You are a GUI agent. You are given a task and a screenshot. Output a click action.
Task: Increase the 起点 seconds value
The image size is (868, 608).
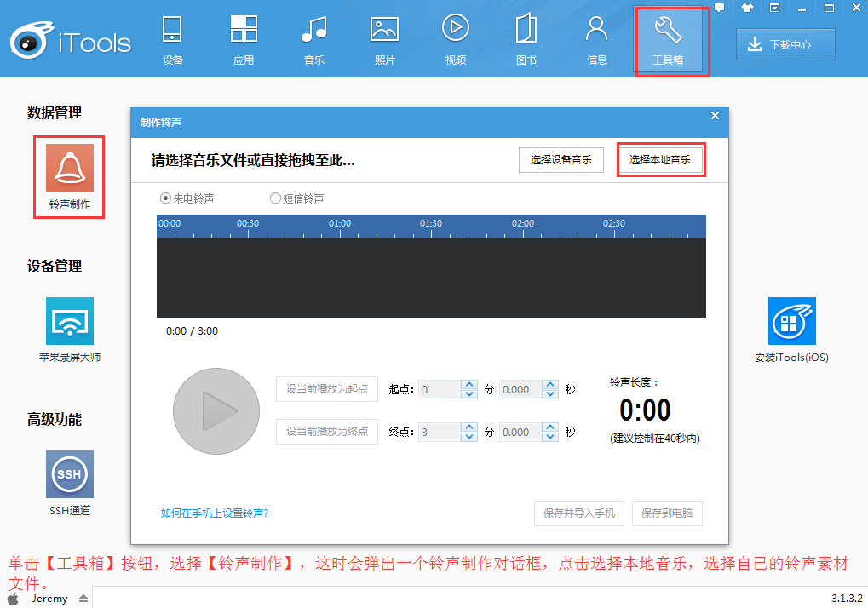tap(550, 385)
